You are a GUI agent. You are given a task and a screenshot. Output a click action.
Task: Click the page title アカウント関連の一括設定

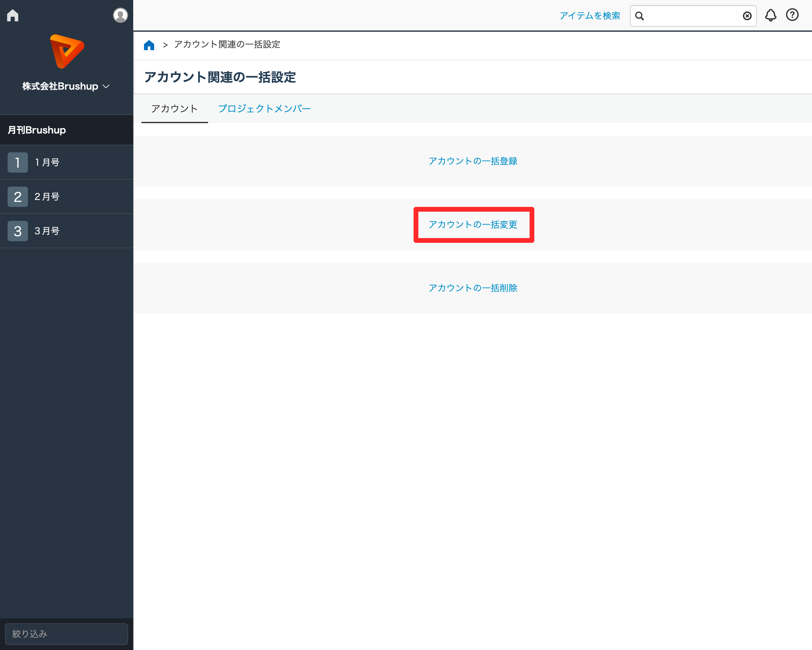(220, 77)
